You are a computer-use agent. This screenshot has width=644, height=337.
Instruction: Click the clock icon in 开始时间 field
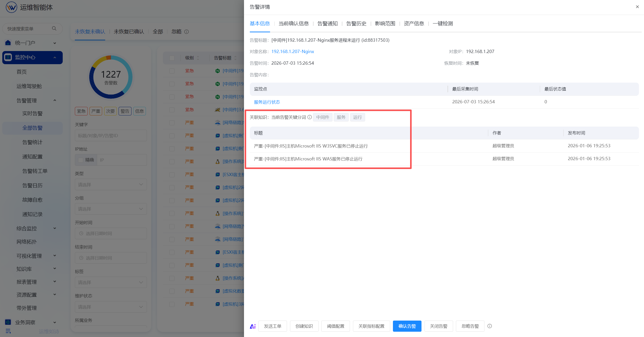[x=81, y=233]
